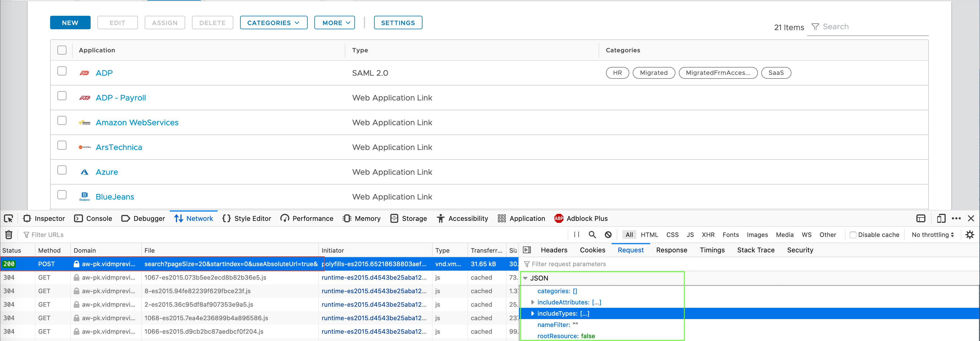The width and height of the screenshot is (980, 341).
Task: Clear network log with trash icon
Action: click(x=9, y=235)
